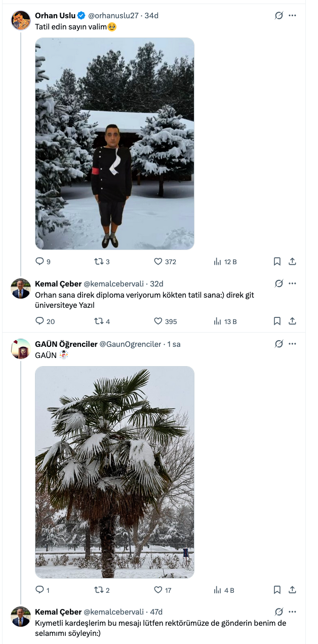Open GAÜN Öğrenciler profile name link

coord(66,344)
